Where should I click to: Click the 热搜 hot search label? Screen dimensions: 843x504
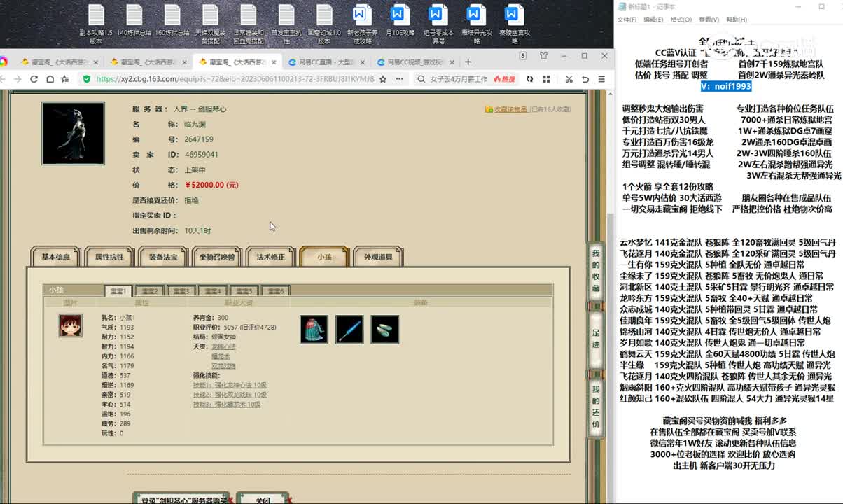click(x=504, y=79)
